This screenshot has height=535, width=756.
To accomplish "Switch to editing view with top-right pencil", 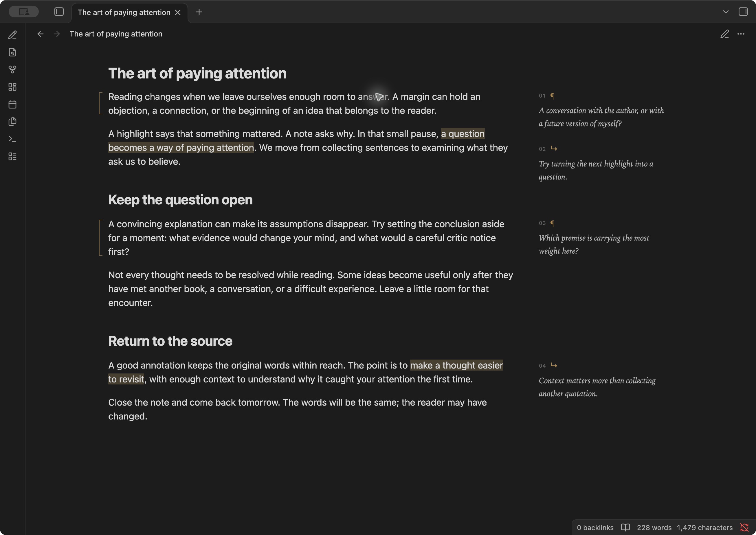I will coord(724,34).
